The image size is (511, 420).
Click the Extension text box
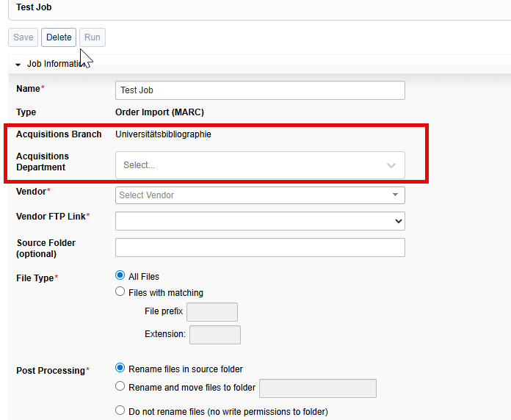pyautogui.click(x=214, y=335)
